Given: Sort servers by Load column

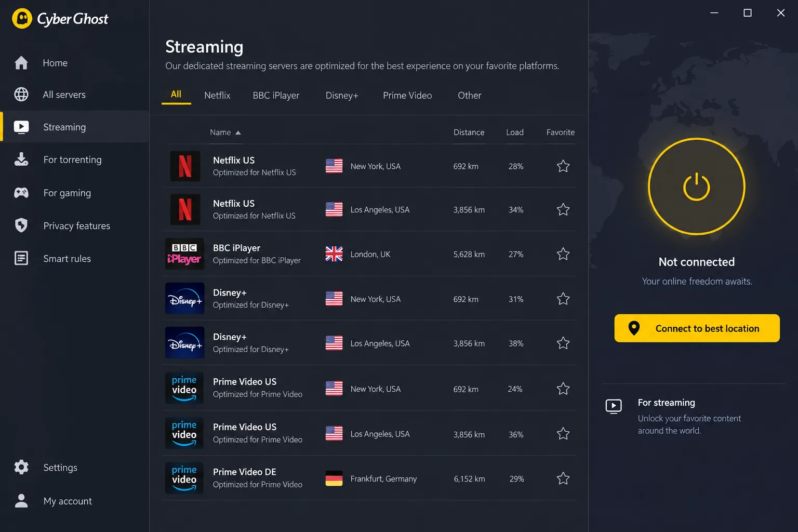Looking at the screenshot, I should click(515, 132).
